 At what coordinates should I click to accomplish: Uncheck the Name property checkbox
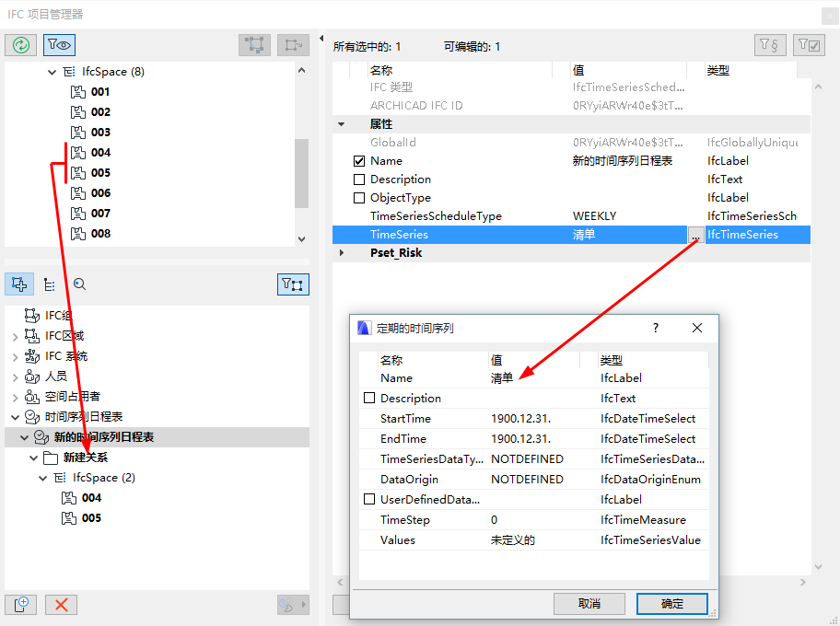[359, 161]
